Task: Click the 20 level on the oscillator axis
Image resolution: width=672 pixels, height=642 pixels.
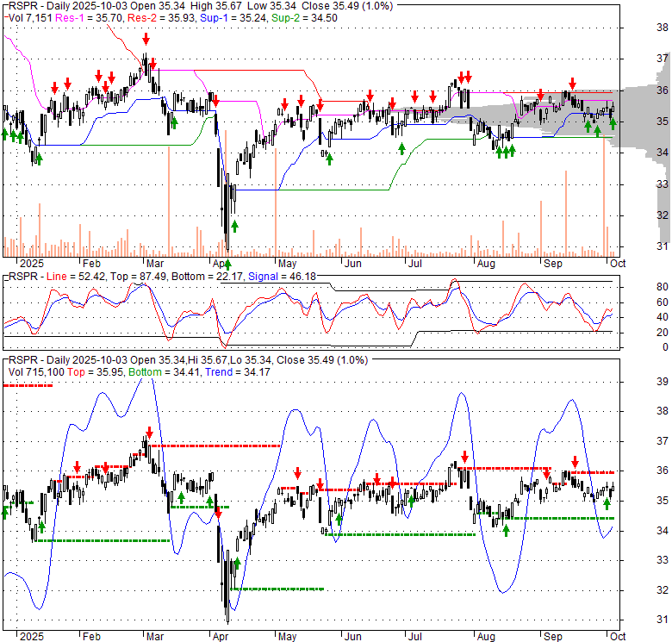Action: tap(663, 332)
